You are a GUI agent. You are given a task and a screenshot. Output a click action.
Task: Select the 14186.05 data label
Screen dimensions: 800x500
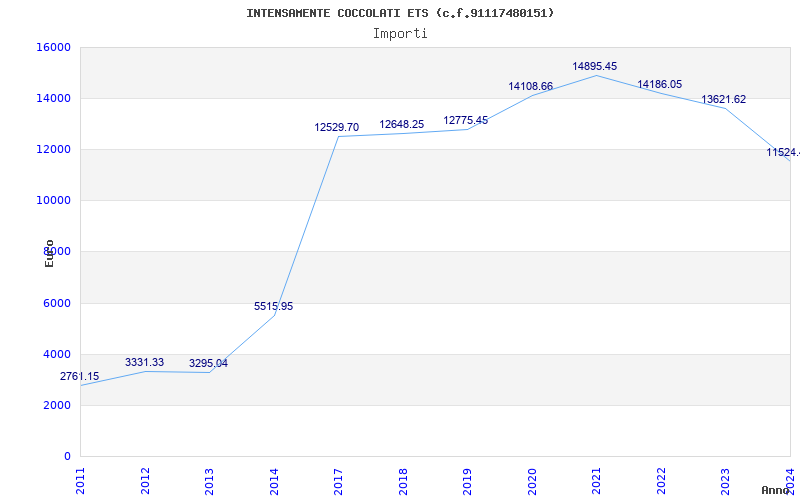coord(660,84)
